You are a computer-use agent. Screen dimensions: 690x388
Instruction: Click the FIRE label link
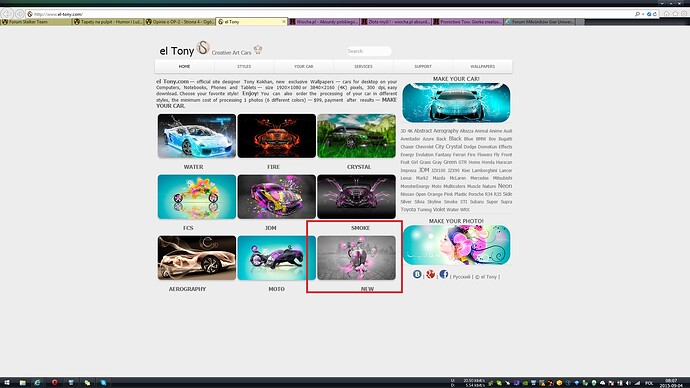(x=273, y=167)
